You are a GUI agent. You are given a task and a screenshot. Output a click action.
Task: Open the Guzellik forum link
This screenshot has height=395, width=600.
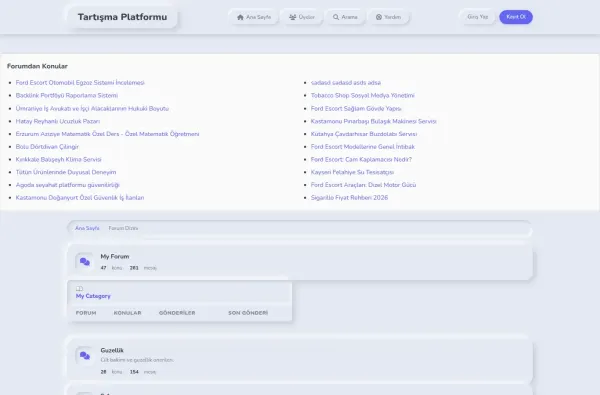[x=112, y=350]
